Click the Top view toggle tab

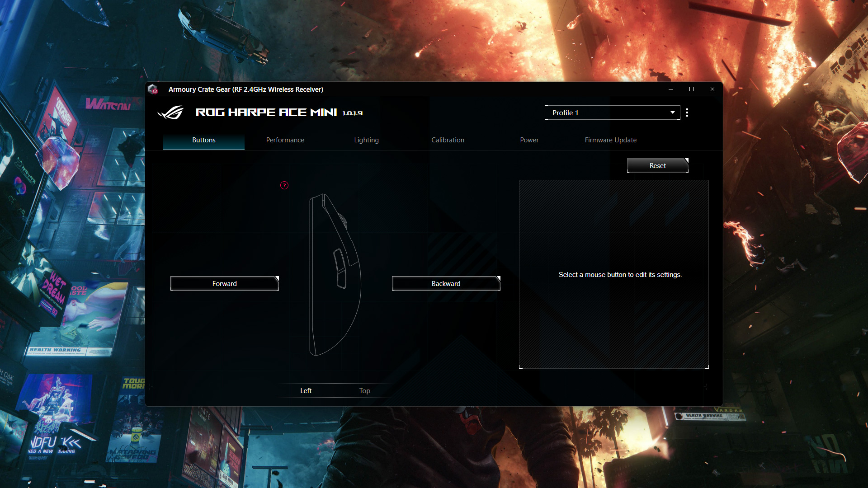(364, 390)
